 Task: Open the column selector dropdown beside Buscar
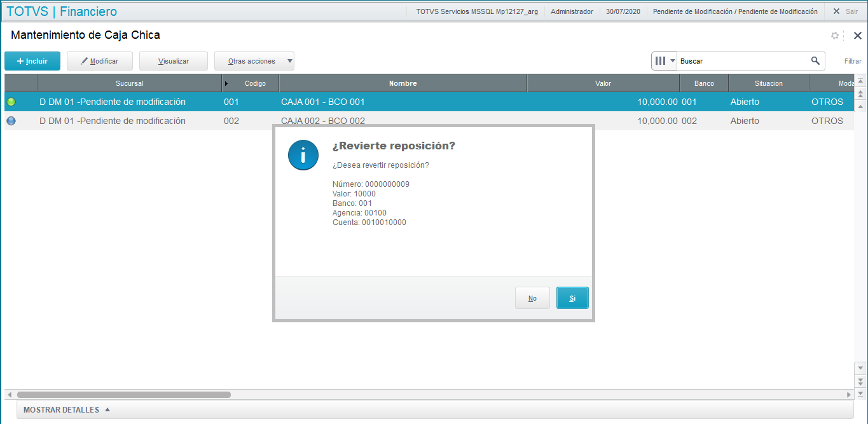click(665, 61)
